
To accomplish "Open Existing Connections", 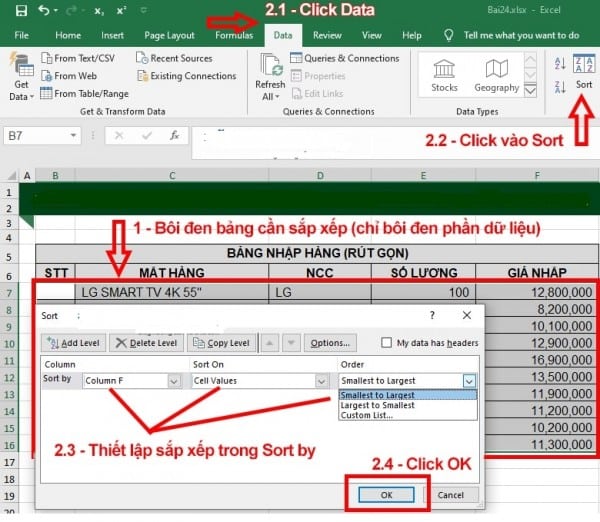I will coord(187,76).
